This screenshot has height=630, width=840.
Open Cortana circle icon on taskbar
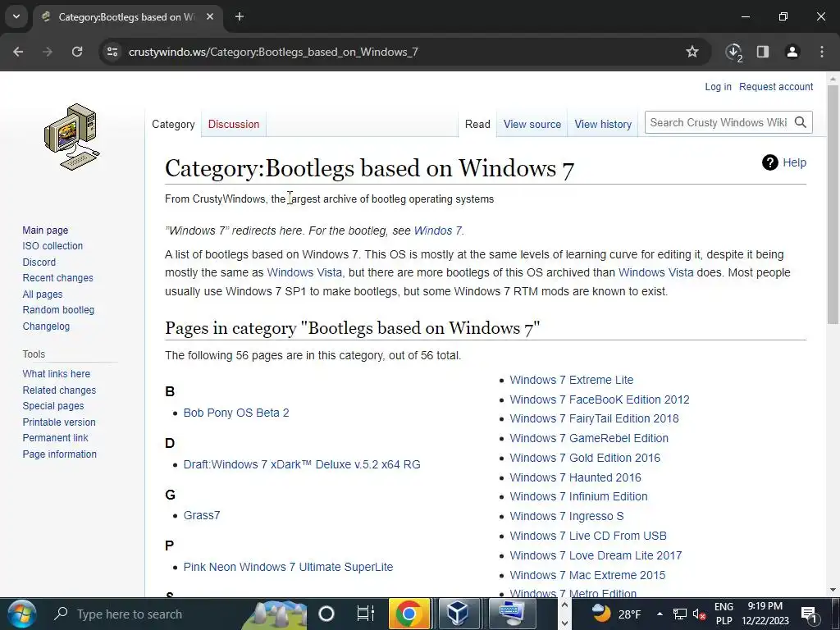click(326, 614)
